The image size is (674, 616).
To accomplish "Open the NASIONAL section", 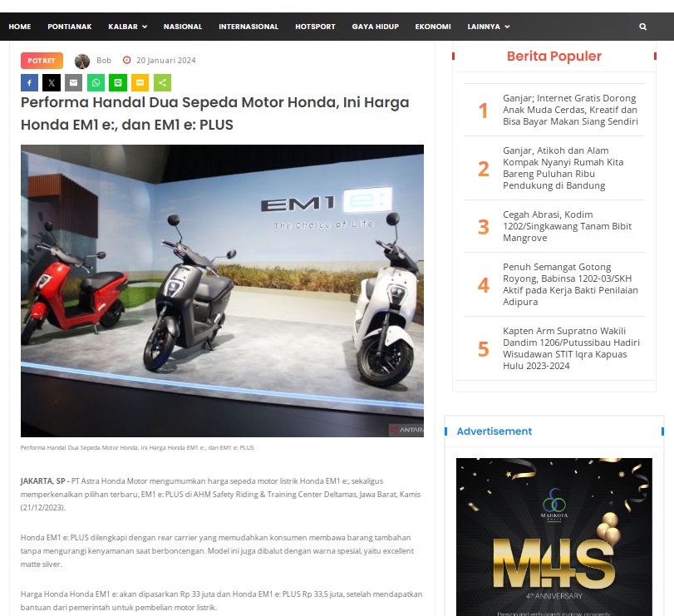I will (x=183, y=27).
